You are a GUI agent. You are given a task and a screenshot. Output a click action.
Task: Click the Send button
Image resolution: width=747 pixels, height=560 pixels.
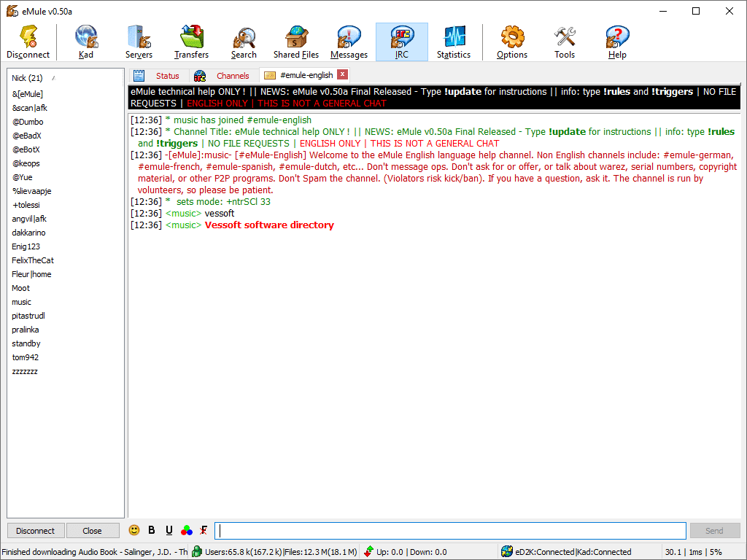click(x=714, y=531)
